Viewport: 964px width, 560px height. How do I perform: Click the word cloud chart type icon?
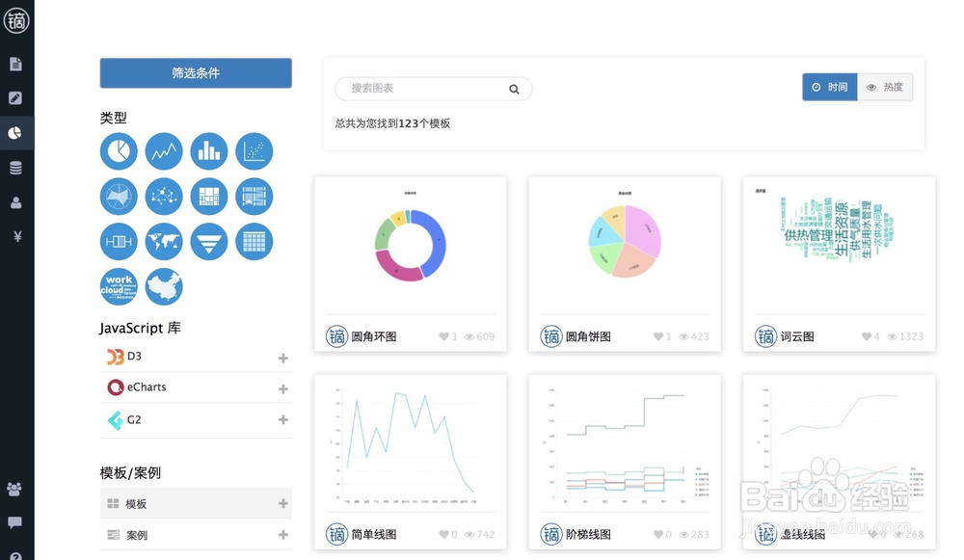[118, 286]
